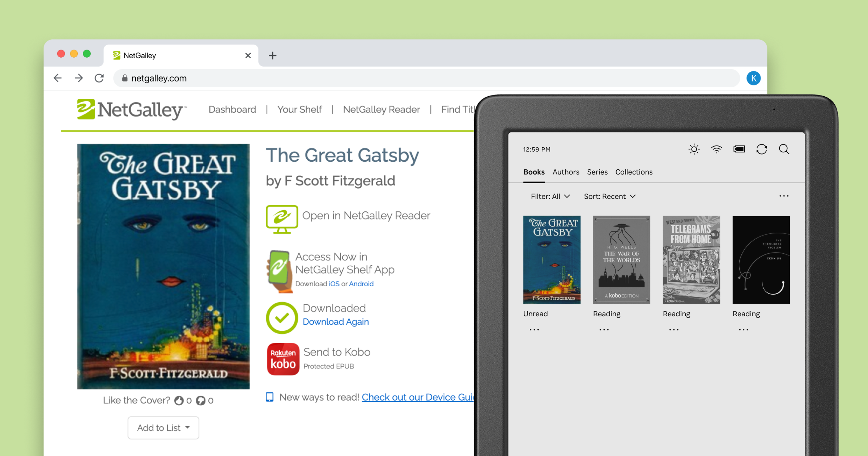Click Send to Kobo
Viewport: 868px width, 456px height.
pyautogui.click(x=337, y=352)
